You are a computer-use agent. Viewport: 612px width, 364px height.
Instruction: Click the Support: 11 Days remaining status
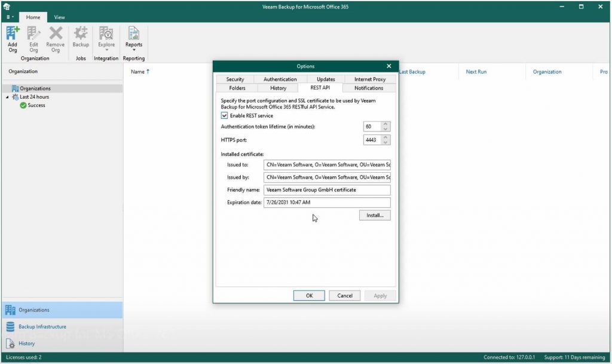[574, 357]
